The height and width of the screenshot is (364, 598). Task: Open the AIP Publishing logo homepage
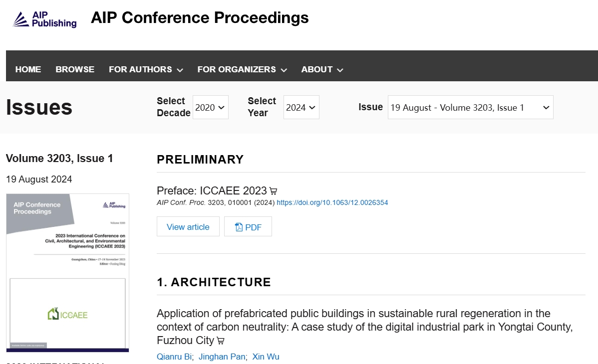point(44,19)
